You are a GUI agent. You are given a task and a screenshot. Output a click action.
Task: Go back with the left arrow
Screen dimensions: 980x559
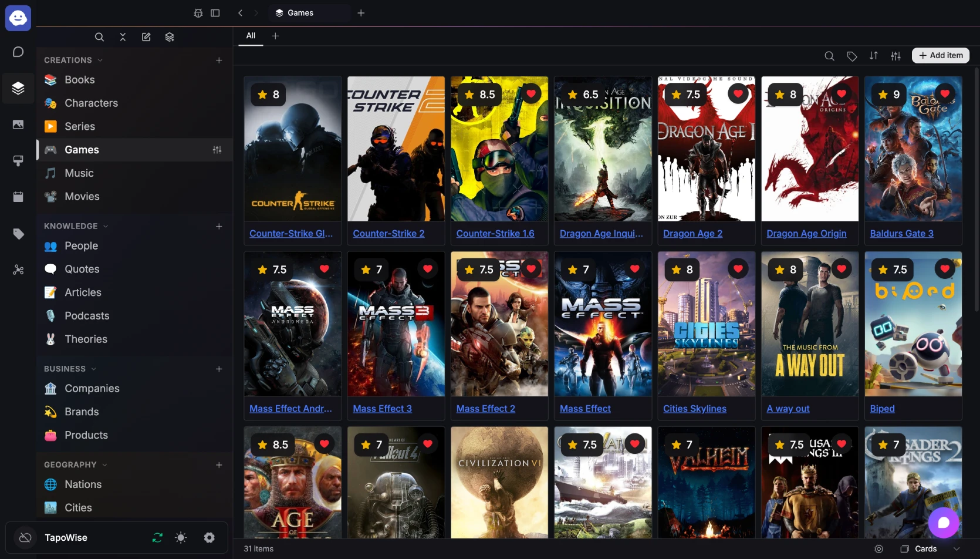point(240,13)
